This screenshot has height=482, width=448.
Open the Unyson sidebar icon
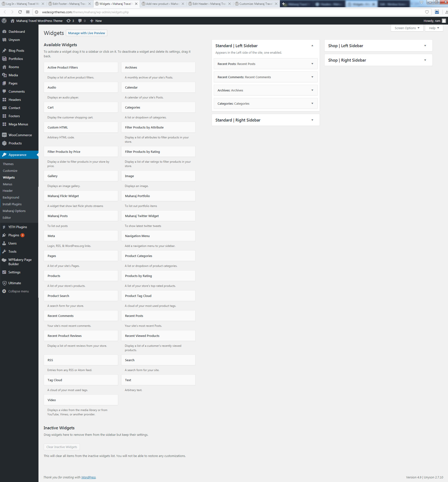4,40
